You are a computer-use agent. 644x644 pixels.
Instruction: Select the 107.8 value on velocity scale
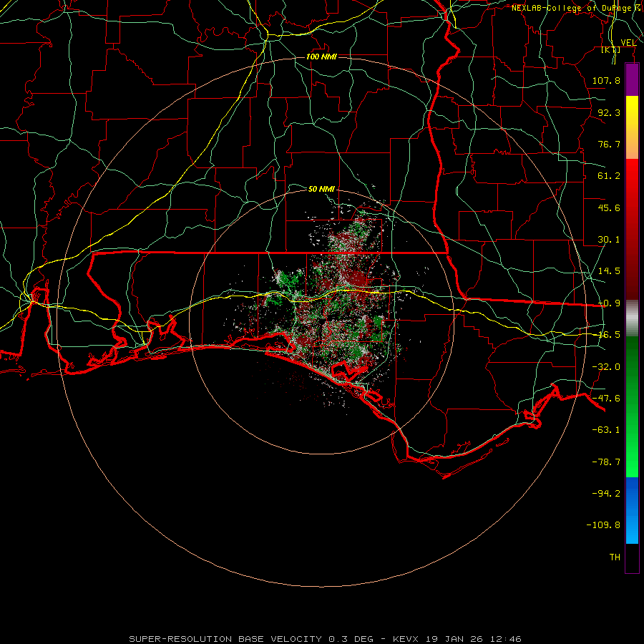(606, 80)
